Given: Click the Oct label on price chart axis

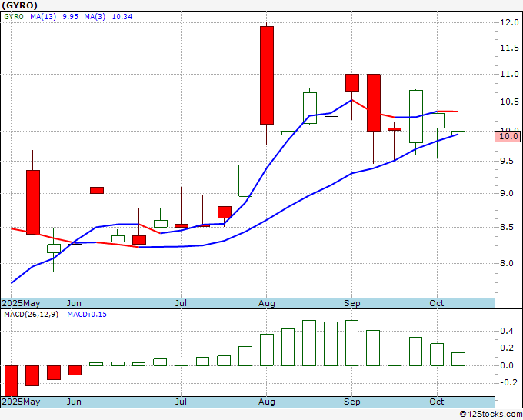Looking at the screenshot, I should pos(437,303).
